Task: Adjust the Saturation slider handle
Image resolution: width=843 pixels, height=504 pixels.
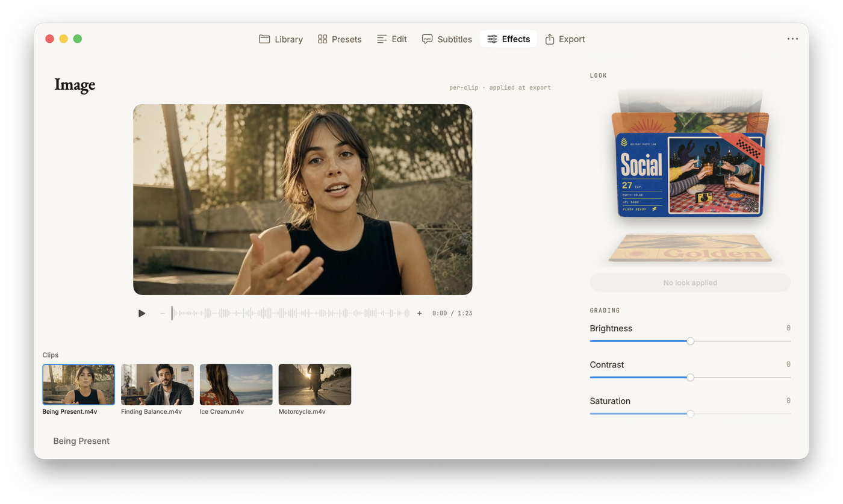Action: [x=690, y=413]
